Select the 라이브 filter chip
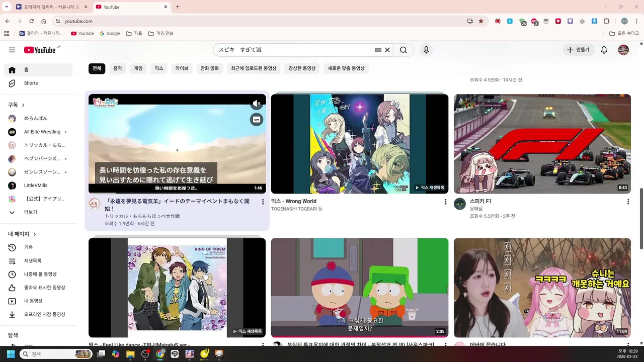This screenshot has width=644, height=362. click(x=182, y=68)
